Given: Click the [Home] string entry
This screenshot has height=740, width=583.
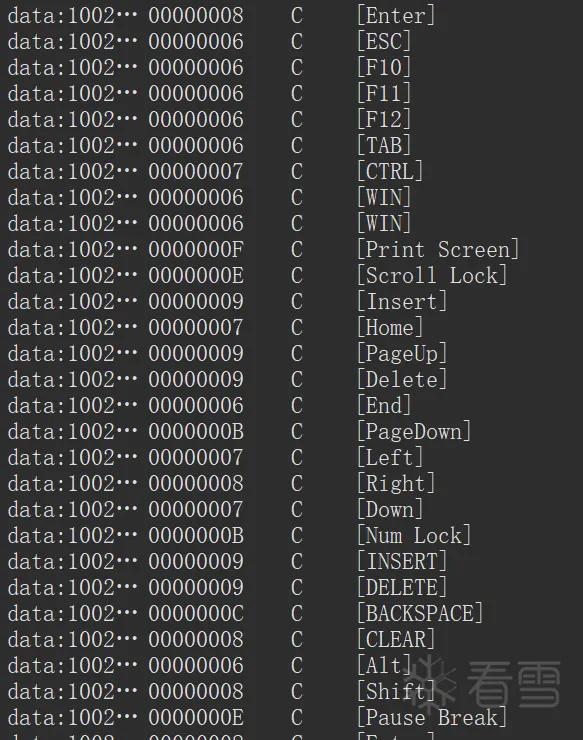Looking at the screenshot, I should [291, 327].
